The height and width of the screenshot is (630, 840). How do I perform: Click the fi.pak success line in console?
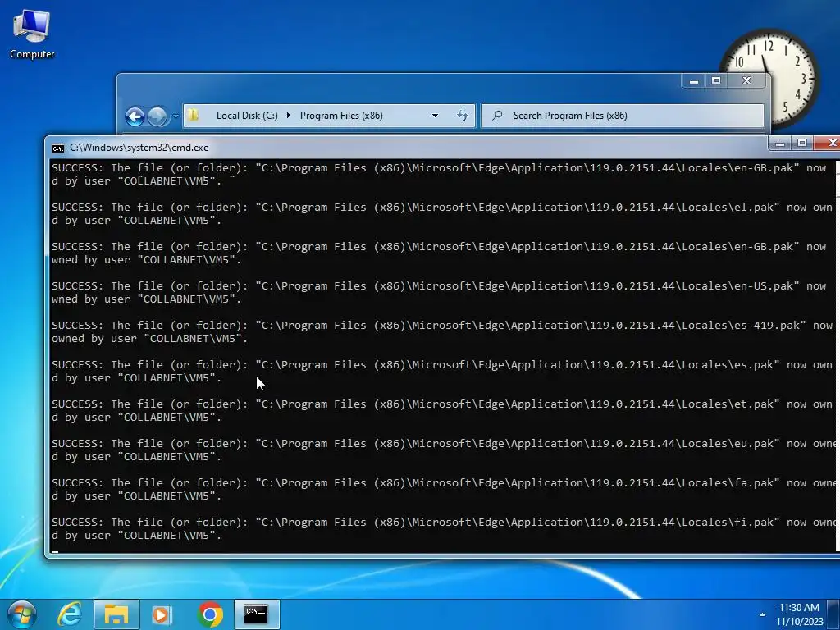(x=442, y=529)
